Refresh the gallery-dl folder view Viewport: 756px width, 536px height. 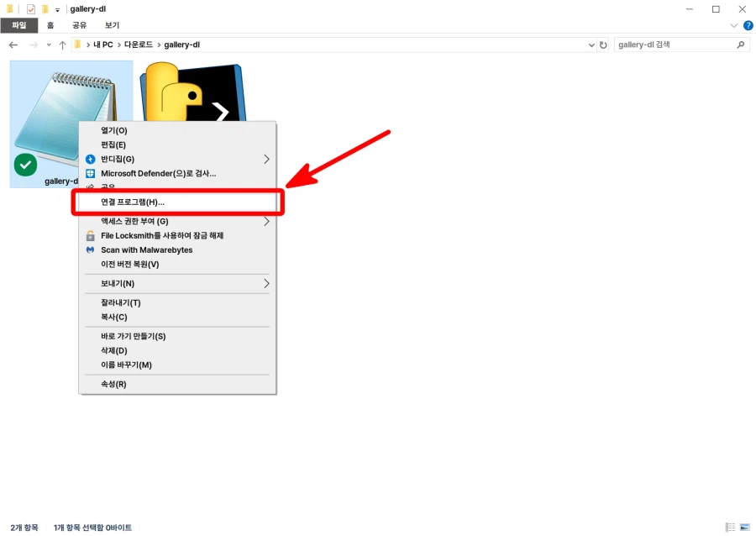[x=603, y=45]
